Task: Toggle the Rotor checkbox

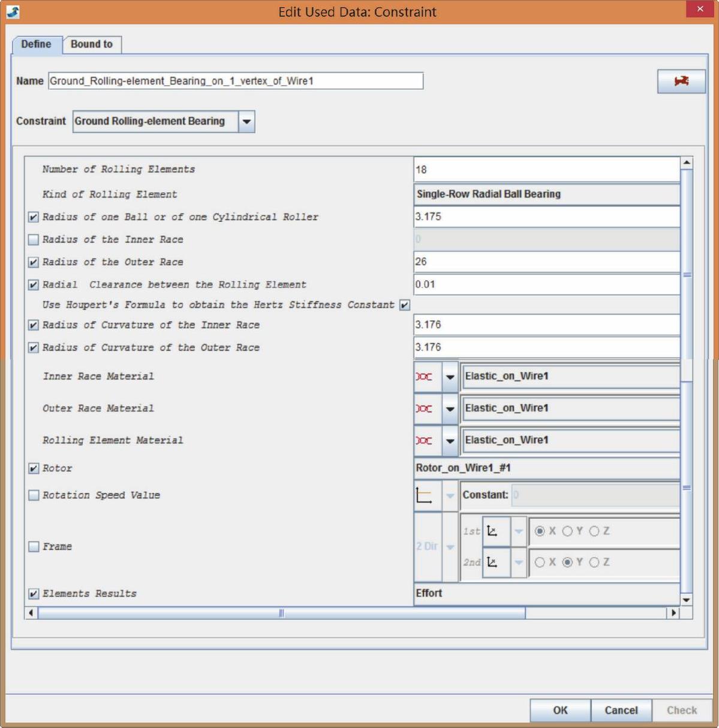Action: 34,469
